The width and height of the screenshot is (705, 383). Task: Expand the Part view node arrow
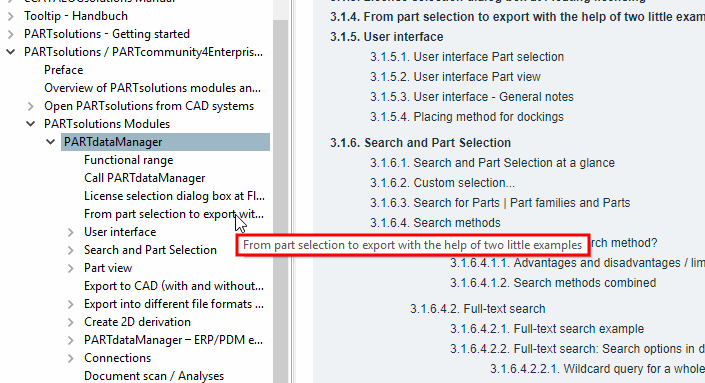coord(71,268)
